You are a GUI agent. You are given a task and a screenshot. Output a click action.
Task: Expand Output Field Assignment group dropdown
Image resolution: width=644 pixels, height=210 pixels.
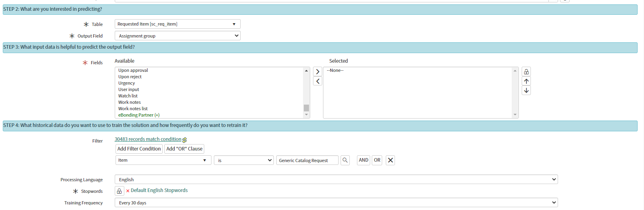tap(177, 36)
